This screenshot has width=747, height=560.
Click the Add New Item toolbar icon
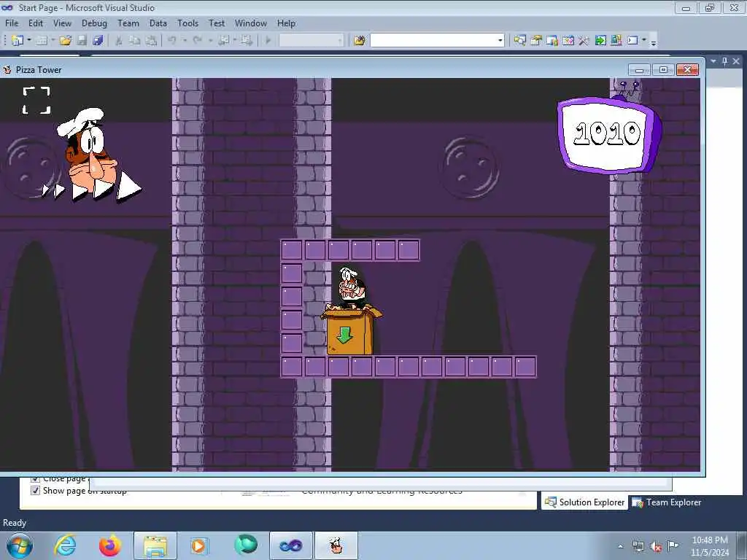coord(42,41)
